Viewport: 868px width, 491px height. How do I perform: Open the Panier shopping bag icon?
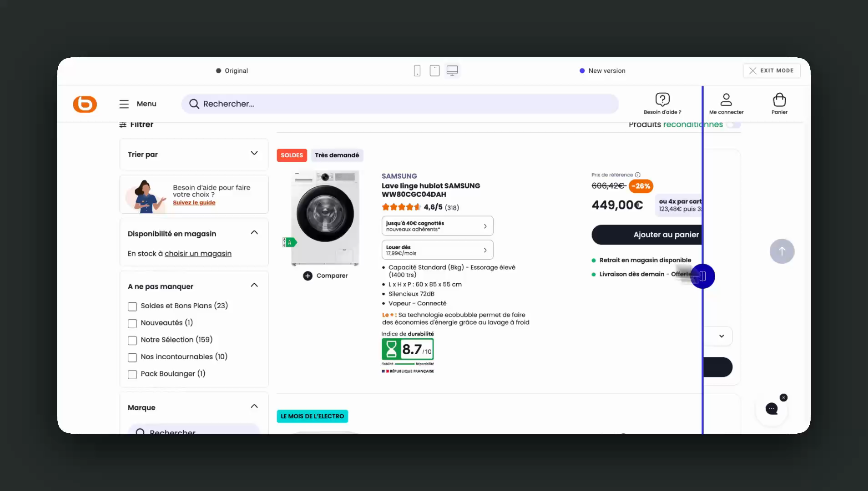[779, 99]
